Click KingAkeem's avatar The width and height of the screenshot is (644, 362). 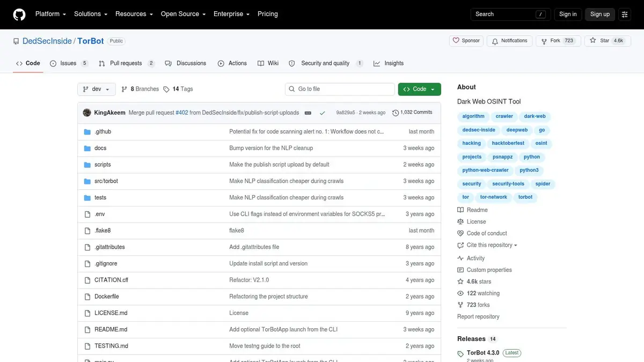pos(87,113)
